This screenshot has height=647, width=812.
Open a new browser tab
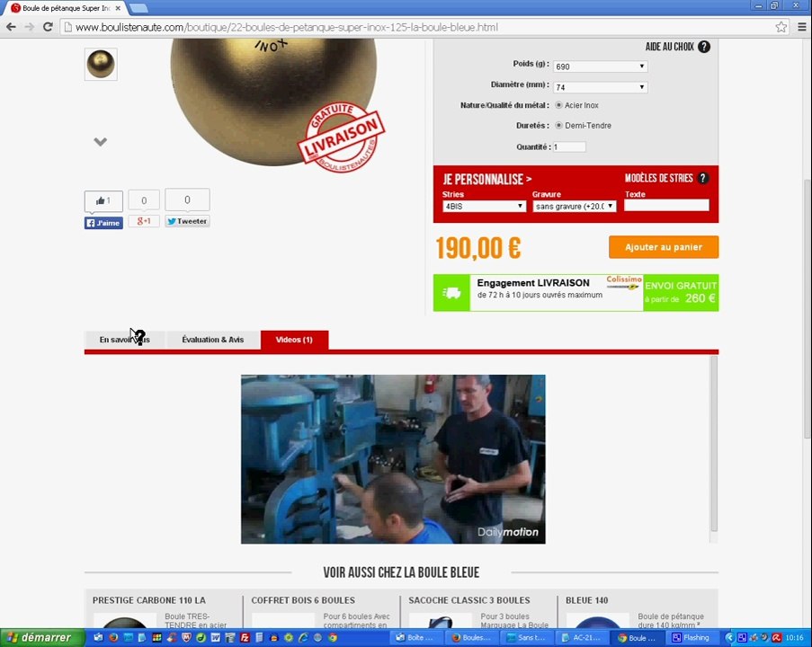[138, 8]
